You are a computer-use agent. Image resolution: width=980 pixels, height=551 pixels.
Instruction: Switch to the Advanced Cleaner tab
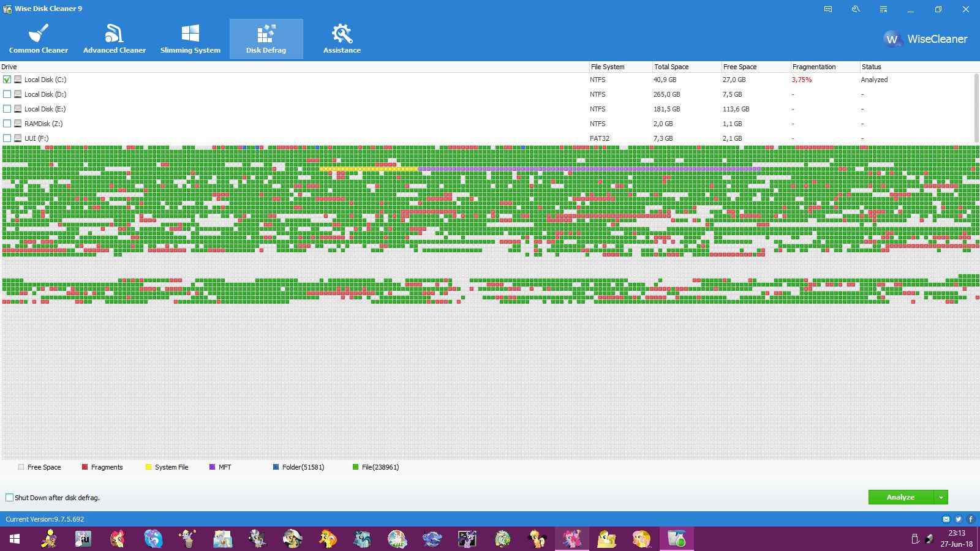click(115, 39)
